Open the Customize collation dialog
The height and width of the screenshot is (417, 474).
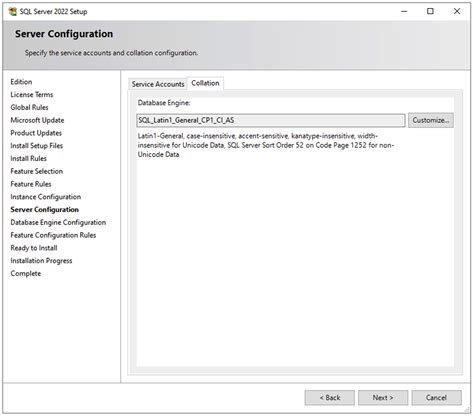tap(431, 120)
